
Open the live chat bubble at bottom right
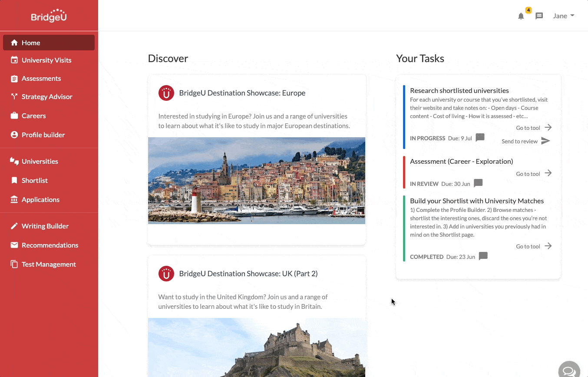569,370
